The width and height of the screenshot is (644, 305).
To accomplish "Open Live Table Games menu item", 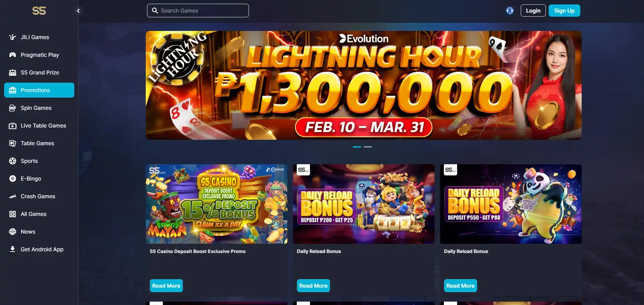I will (39, 125).
